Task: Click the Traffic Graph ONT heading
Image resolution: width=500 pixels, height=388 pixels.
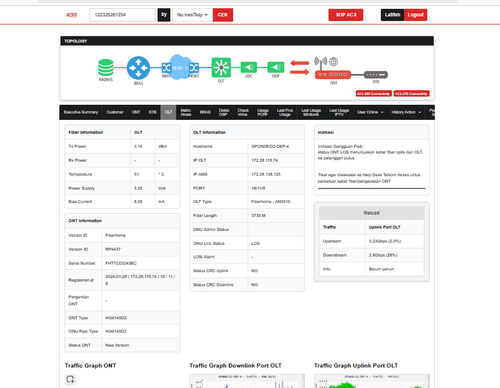Action: tap(90, 366)
